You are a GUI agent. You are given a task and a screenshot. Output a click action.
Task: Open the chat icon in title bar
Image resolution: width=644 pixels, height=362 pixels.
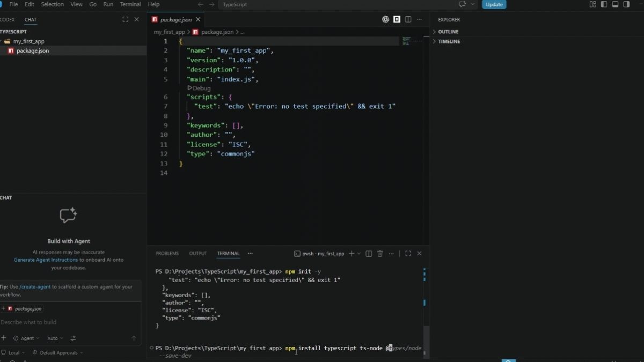click(x=462, y=4)
